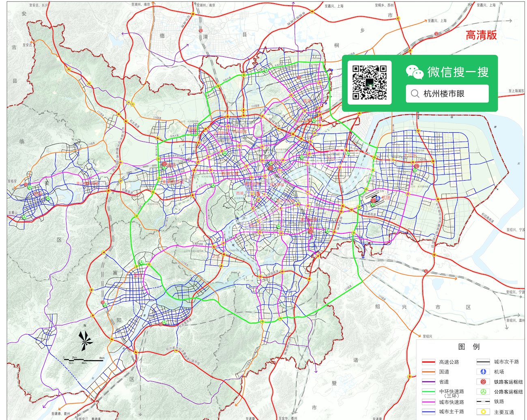Viewport: 527px width, 420px height.
Task: Click the red 高清版 label
Action: (x=481, y=35)
